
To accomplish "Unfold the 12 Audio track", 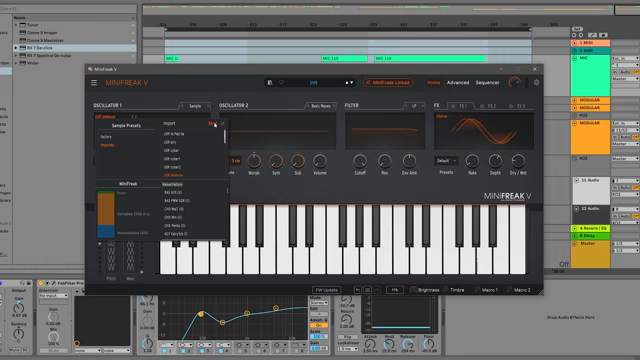I will 576,209.
